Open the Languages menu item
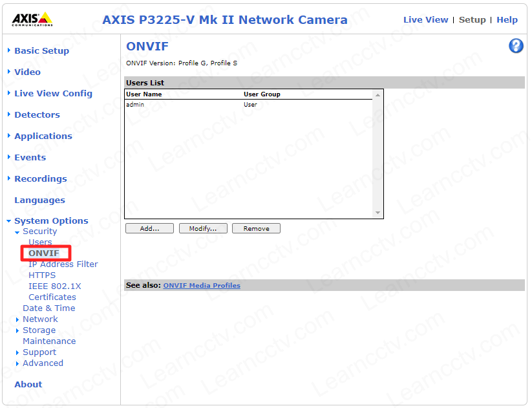The image size is (532, 408). pos(39,200)
